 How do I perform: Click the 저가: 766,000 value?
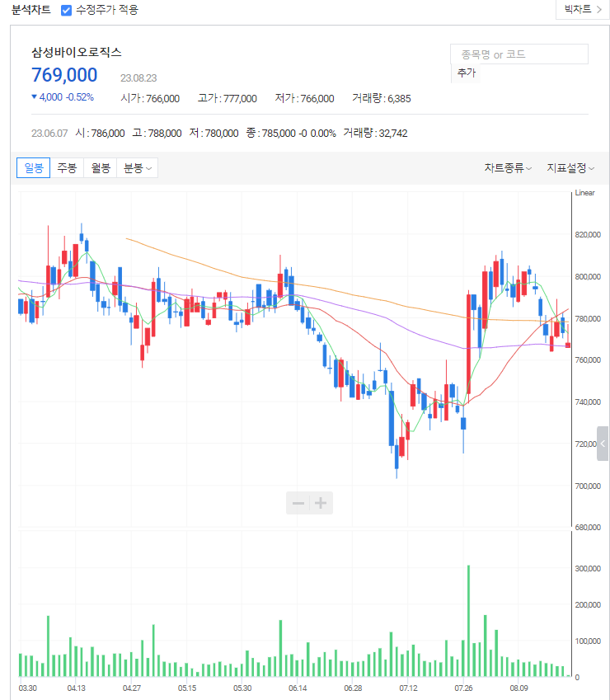tap(304, 99)
